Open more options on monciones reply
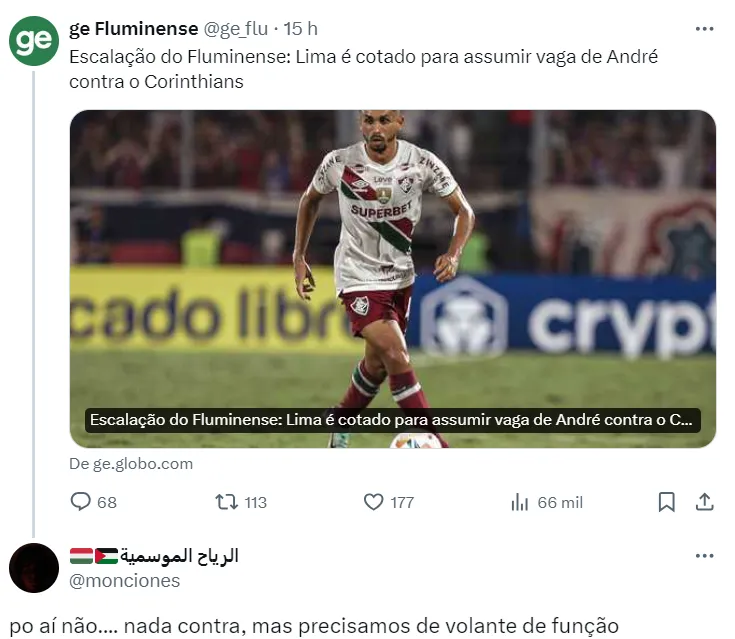The height and width of the screenshot is (639, 735). (705, 556)
